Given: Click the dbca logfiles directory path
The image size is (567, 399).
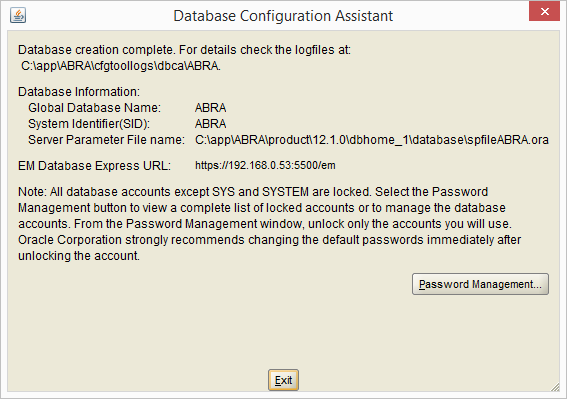Looking at the screenshot, I should (121, 66).
